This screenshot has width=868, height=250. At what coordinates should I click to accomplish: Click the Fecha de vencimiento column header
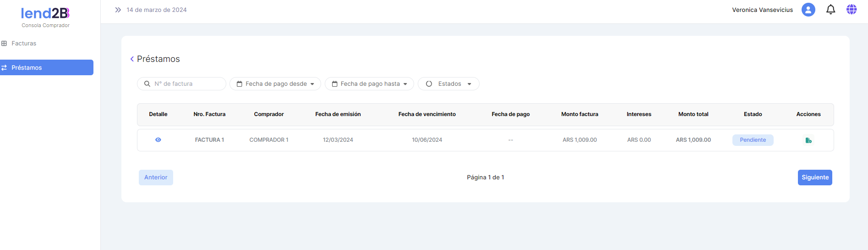click(x=427, y=114)
